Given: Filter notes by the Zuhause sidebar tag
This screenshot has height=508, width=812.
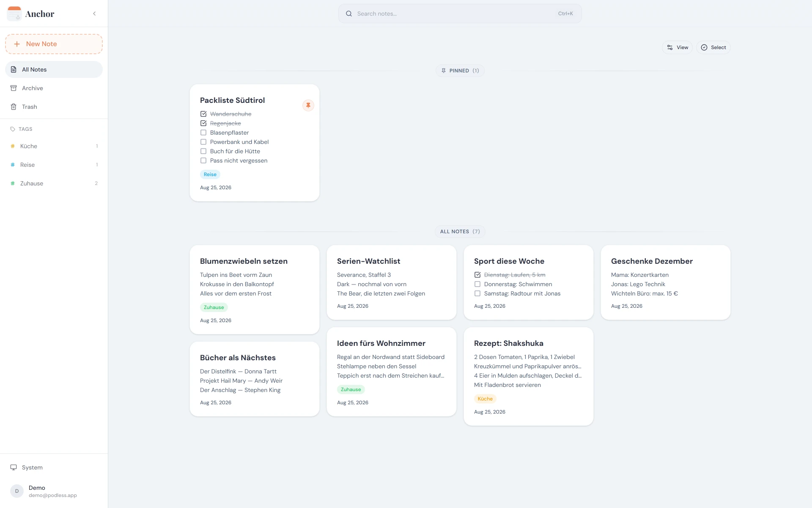Looking at the screenshot, I should pyautogui.click(x=54, y=183).
